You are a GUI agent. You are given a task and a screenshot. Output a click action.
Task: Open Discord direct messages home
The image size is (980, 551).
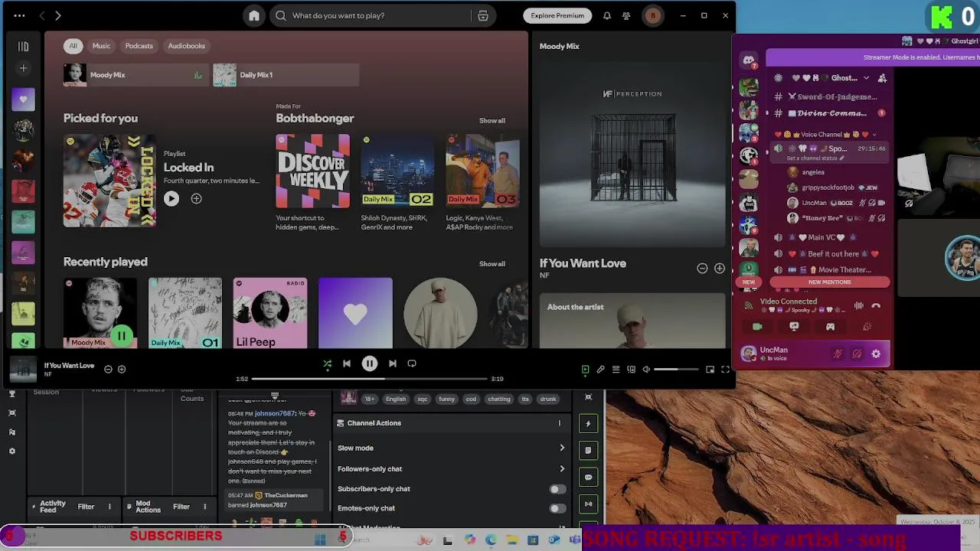[749, 60]
